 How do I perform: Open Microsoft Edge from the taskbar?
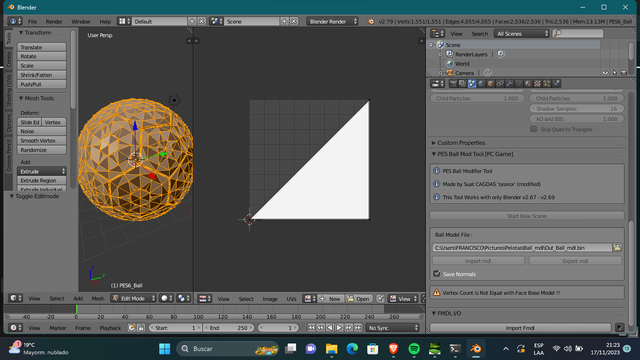(x=352, y=349)
